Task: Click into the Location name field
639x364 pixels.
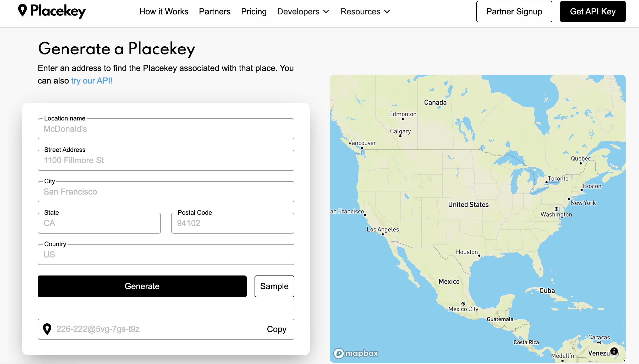Action: 166,129
